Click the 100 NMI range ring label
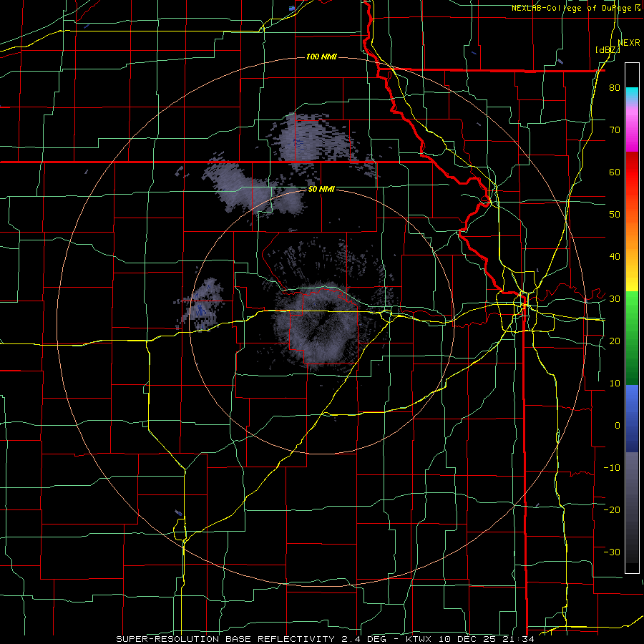Image resolution: width=644 pixels, height=644 pixels. [x=321, y=57]
